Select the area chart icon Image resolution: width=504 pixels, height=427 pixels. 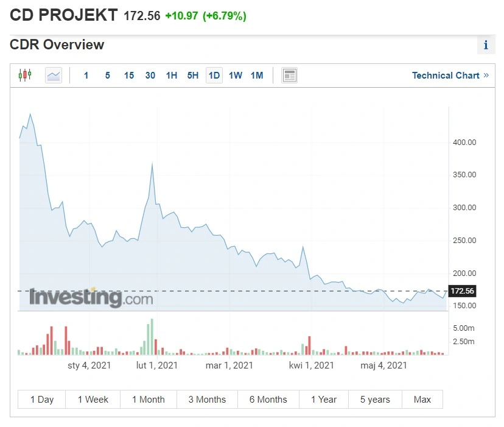point(54,76)
